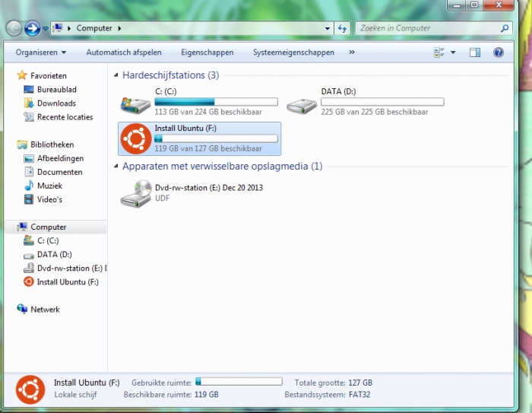Open the view options dropdown arrow
532x413 pixels.
tap(453, 52)
